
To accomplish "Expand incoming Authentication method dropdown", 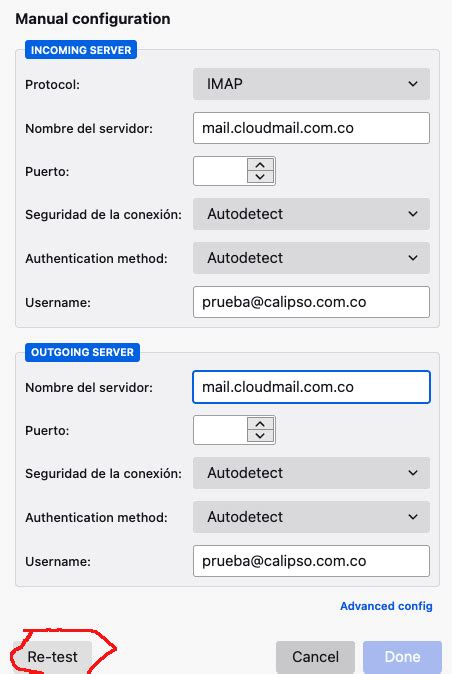I will pos(311,258).
